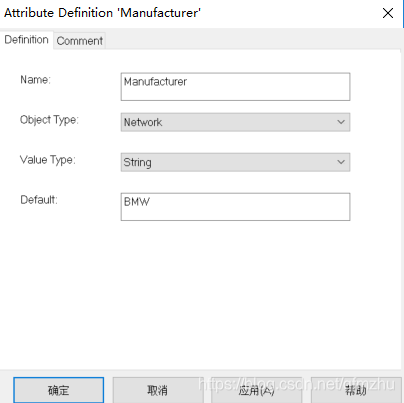Click the Manufacturer text in the Name box
404x403 pixels.
[155, 82]
